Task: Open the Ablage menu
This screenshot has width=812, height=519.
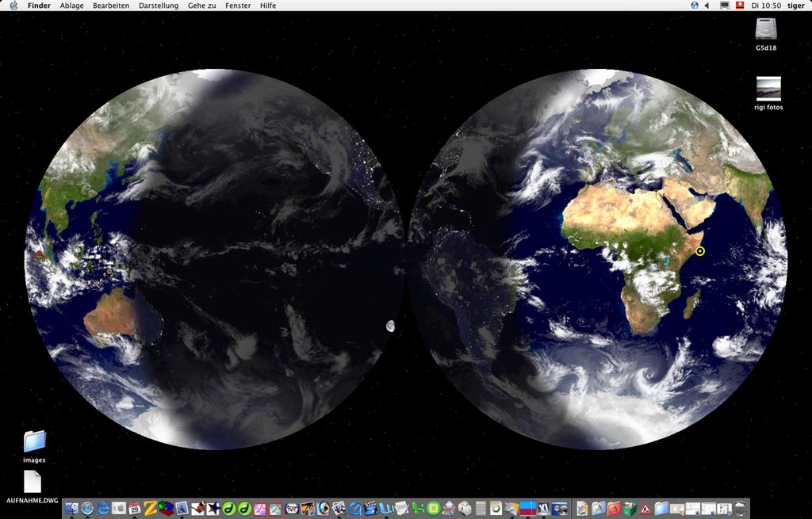Action: click(71, 6)
